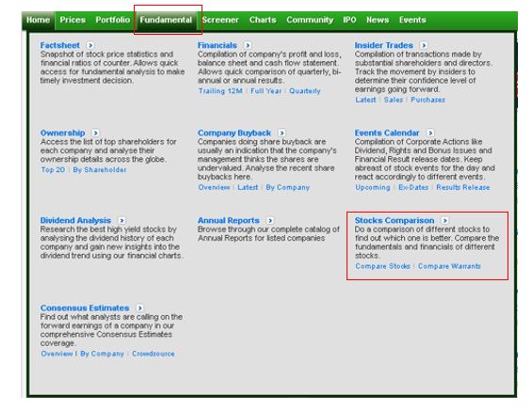532x411 pixels.
Task: Click the arrow icon next to Annual Reports
Action: pyautogui.click(x=270, y=220)
